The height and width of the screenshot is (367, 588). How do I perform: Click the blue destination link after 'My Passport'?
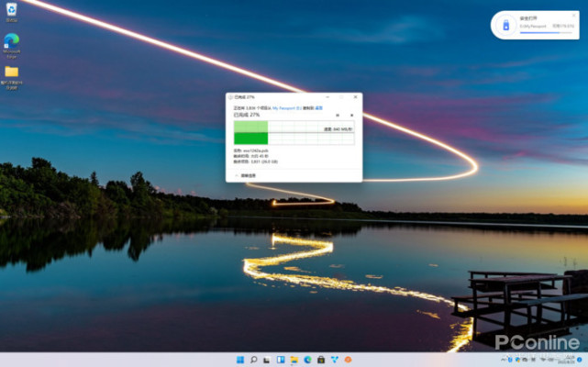318,108
